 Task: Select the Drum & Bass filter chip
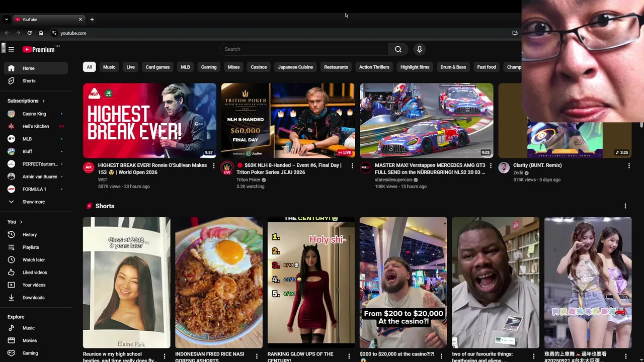point(453,67)
